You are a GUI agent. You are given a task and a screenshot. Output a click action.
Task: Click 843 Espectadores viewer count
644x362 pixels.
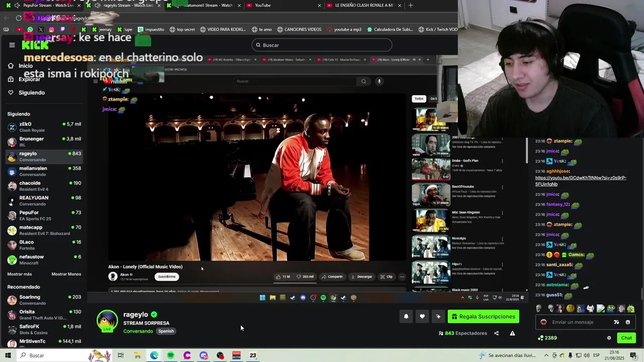463,333
